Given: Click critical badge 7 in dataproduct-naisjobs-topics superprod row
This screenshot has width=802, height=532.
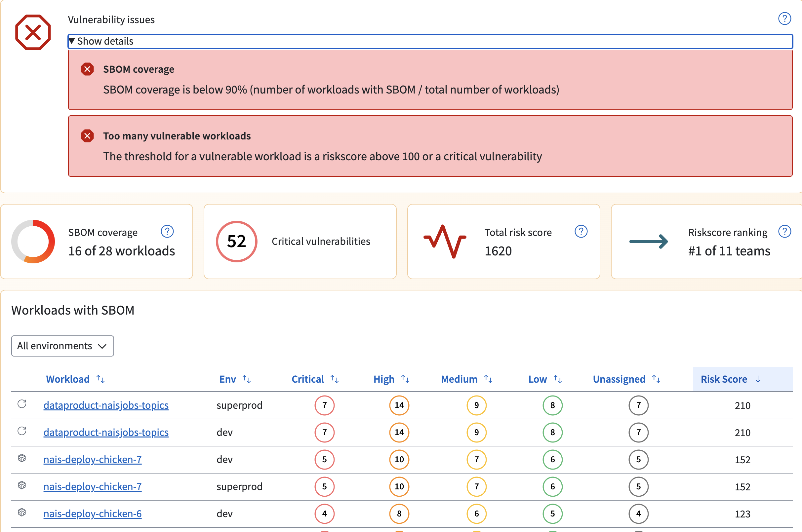Looking at the screenshot, I should 324,405.
